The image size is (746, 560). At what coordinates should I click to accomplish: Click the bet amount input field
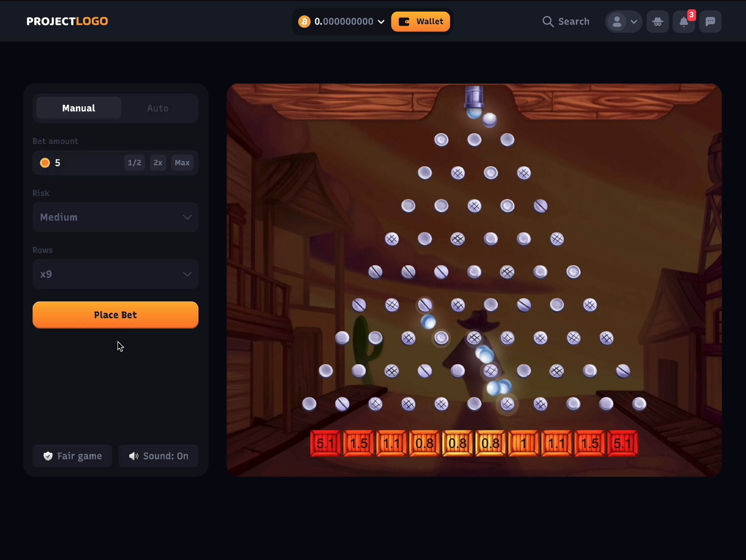(82, 163)
